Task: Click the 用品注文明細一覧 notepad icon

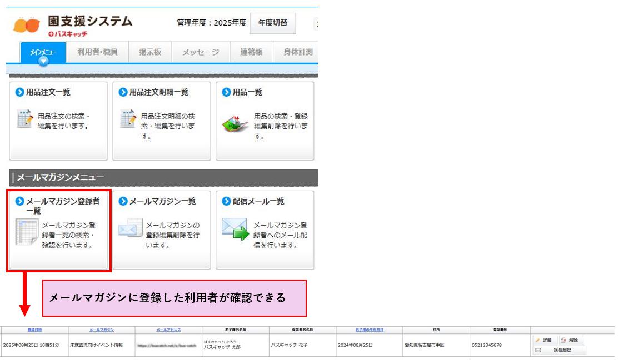Action: pyautogui.click(x=128, y=118)
